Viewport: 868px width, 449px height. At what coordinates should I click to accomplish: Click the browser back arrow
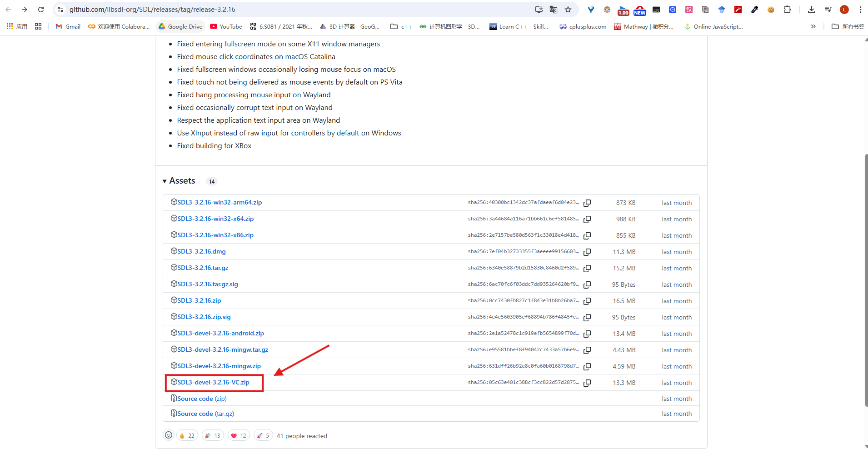point(8,9)
